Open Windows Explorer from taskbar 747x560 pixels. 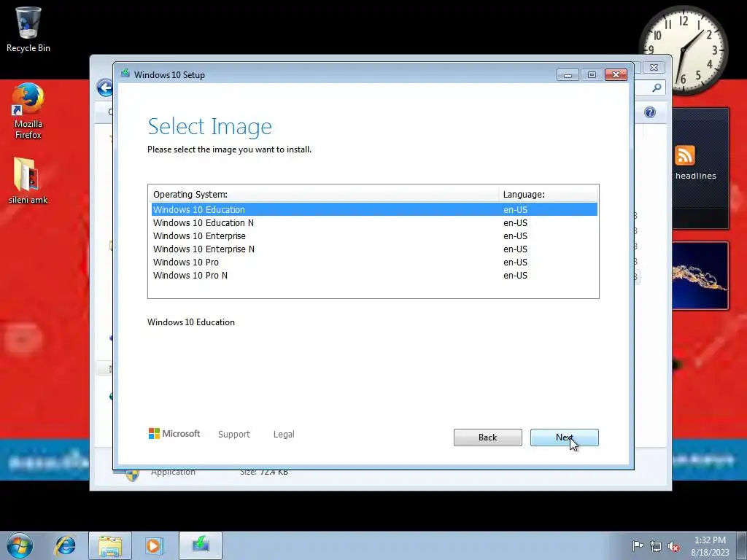(110, 545)
